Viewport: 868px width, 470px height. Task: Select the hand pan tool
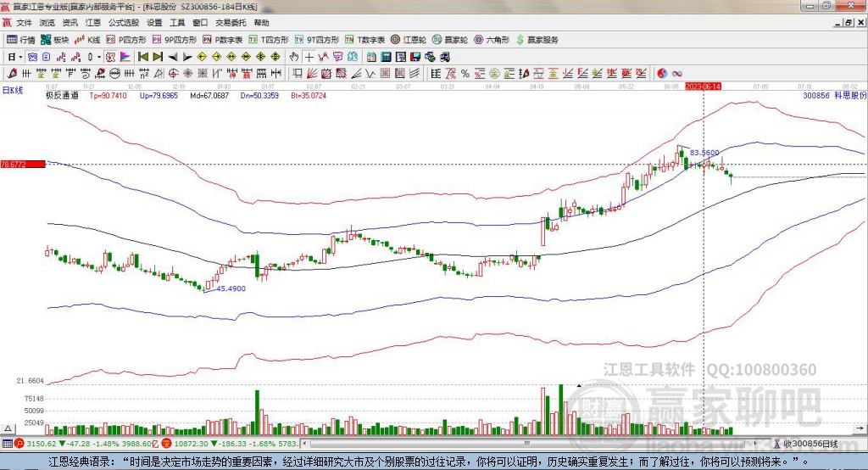click(x=294, y=57)
